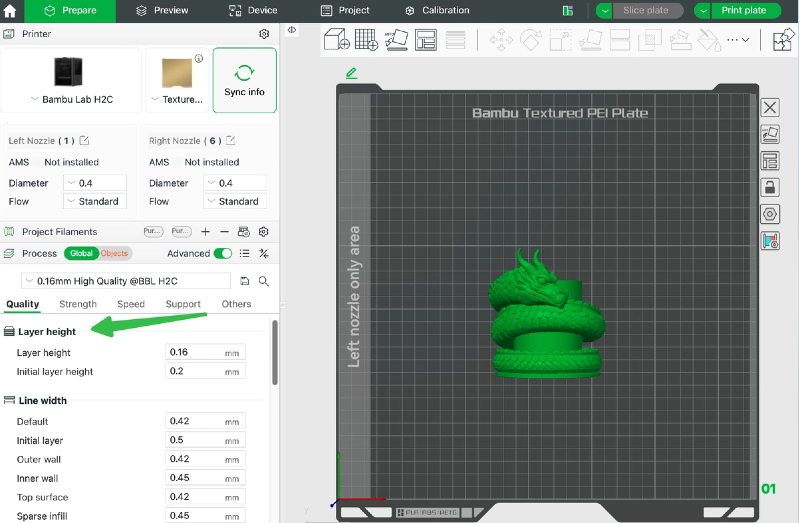
Task: Click the Initial layer height input field
Action: (x=205, y=371)
